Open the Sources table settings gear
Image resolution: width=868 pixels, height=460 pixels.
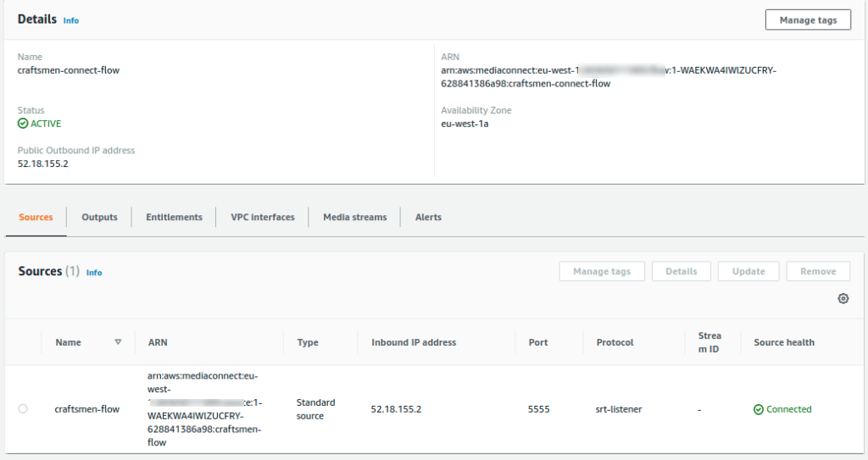[843, 299]
